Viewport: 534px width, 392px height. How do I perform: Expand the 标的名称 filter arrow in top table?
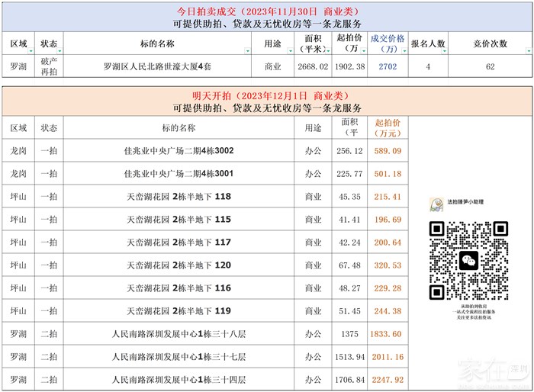click(247, 51)
